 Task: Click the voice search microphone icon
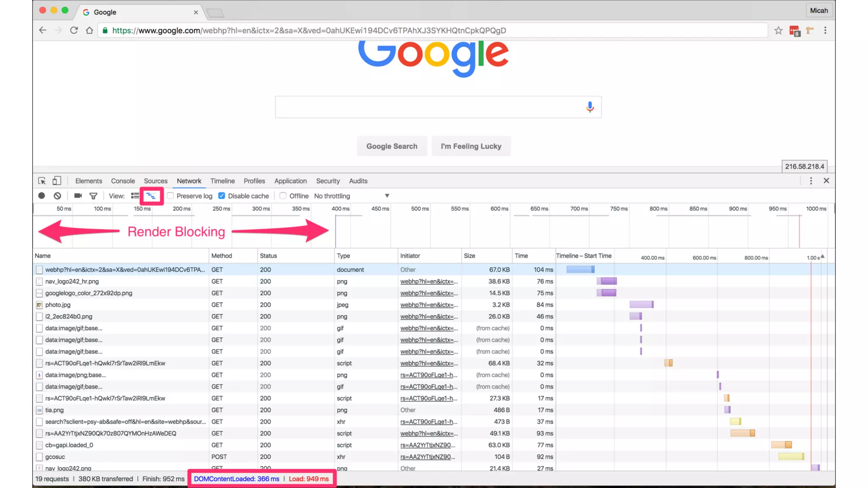coord(590,107)
